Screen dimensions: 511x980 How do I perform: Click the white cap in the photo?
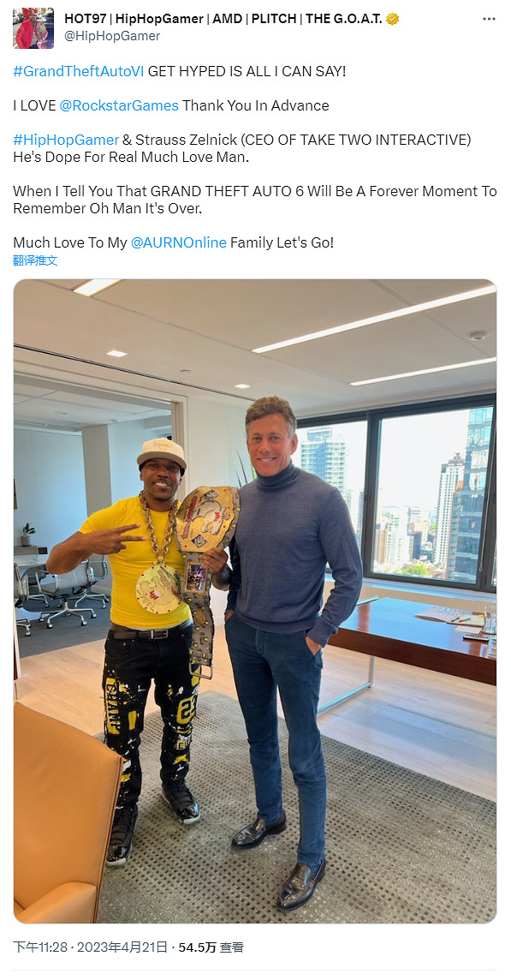coord(161,453)
